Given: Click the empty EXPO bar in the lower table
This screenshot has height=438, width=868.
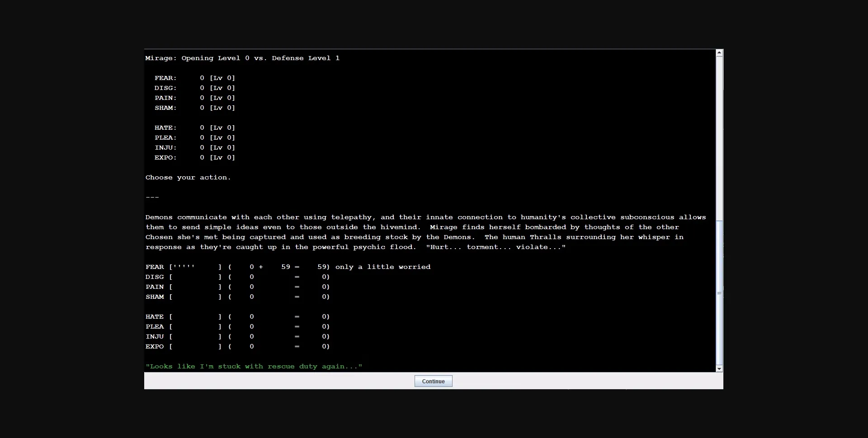Looking at the screenshot, I should pyautogui.click(x=195, y=347).
